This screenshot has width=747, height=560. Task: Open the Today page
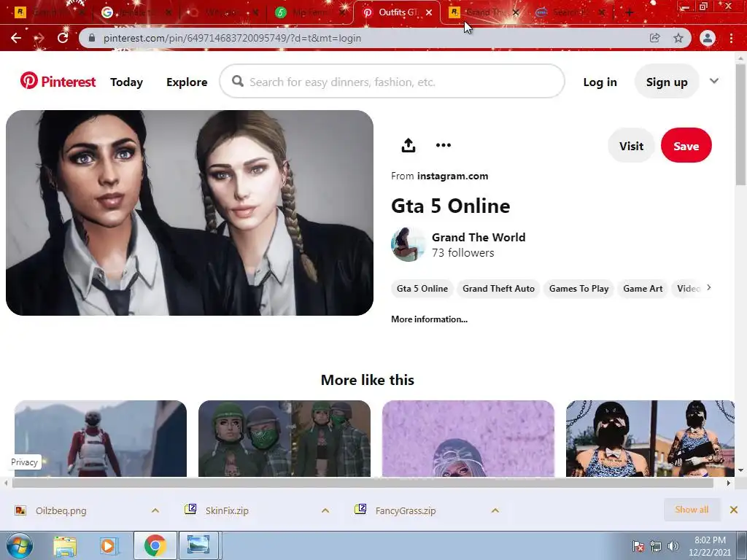[126, 82]
